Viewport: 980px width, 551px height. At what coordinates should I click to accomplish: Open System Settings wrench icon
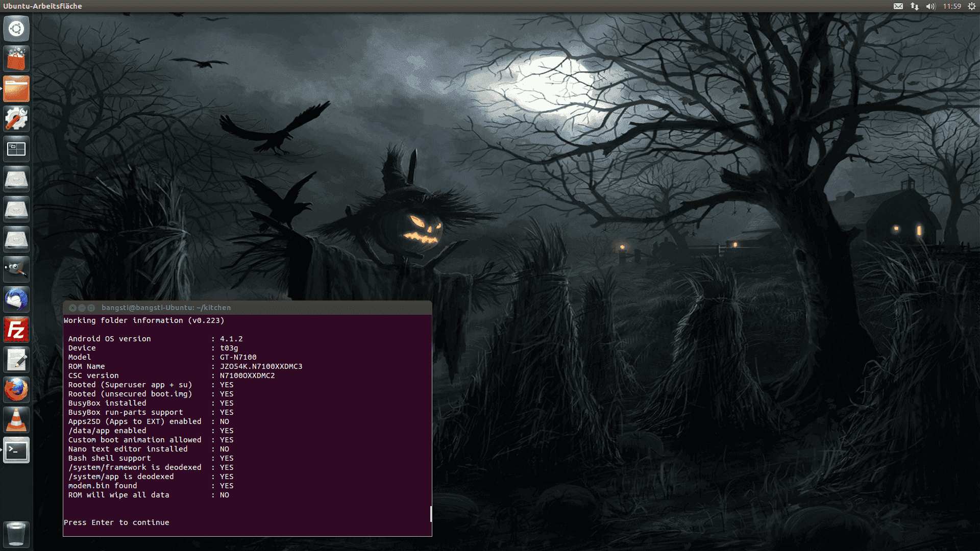coord(16,119)
